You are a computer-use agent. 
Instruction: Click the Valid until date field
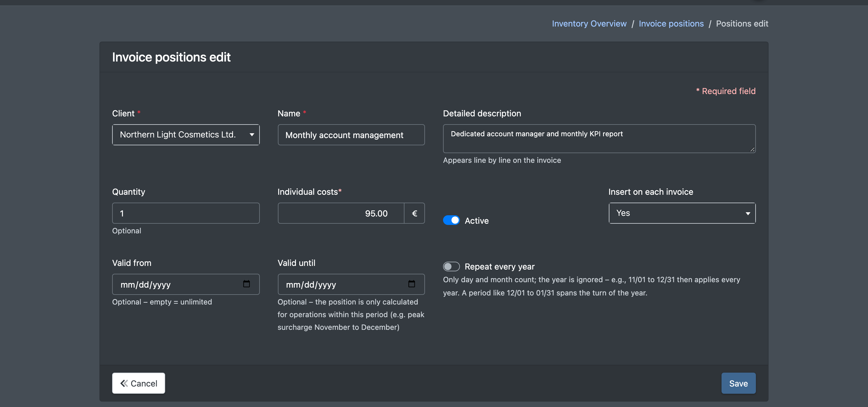(x=351, y=284)
